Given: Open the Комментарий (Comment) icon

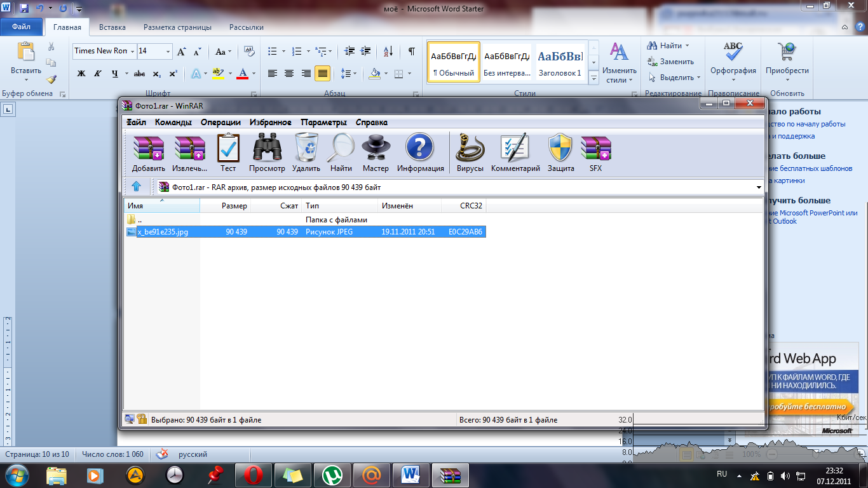Looking at the screenshot, I should pyautogui.click(x=515, y=152).
